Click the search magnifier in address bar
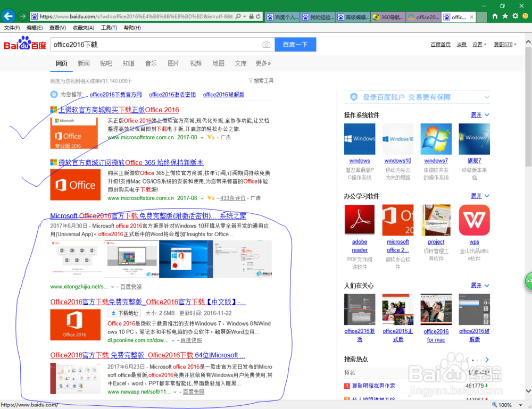The image size is (532, 409). pos(238,16)
